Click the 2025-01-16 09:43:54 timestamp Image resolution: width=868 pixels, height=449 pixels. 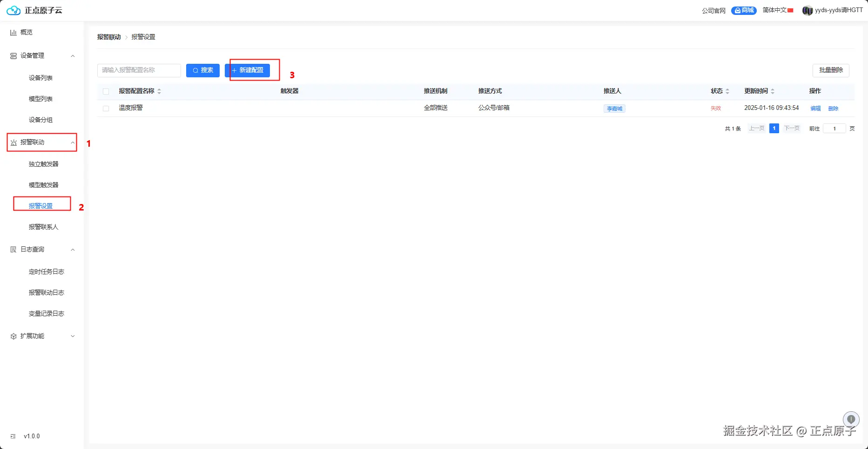pos(772,108)
